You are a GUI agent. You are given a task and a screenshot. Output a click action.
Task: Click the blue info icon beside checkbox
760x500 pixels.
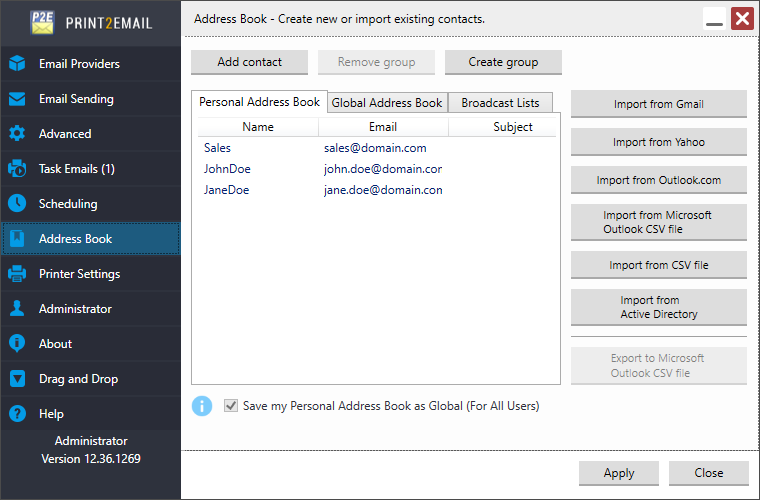pos(202,406)
